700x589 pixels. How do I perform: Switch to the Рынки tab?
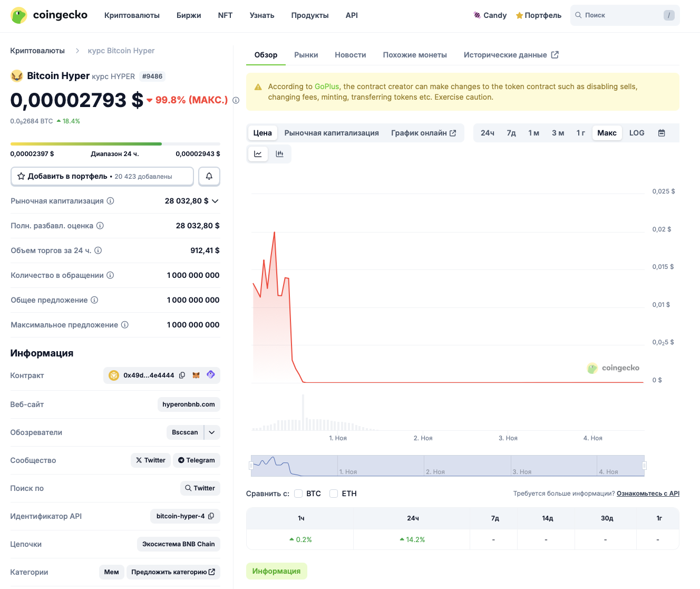click(x=306, y=54)
